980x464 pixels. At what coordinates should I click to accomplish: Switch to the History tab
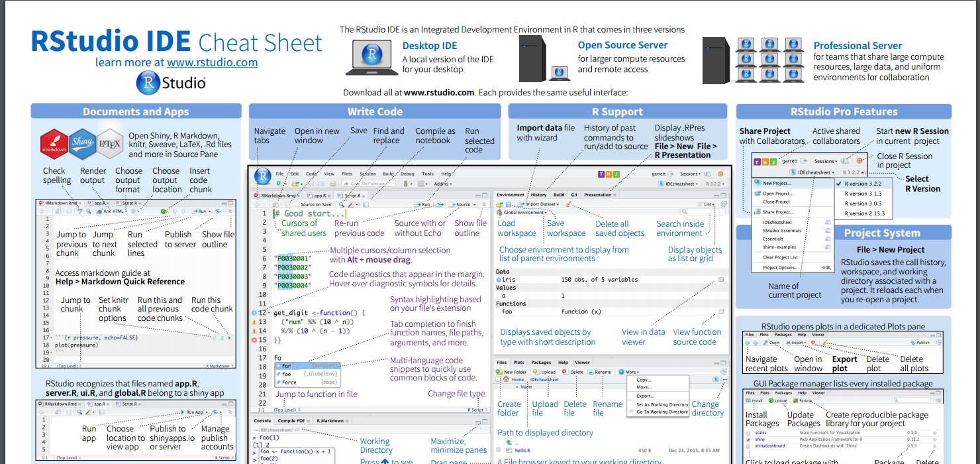538,195
